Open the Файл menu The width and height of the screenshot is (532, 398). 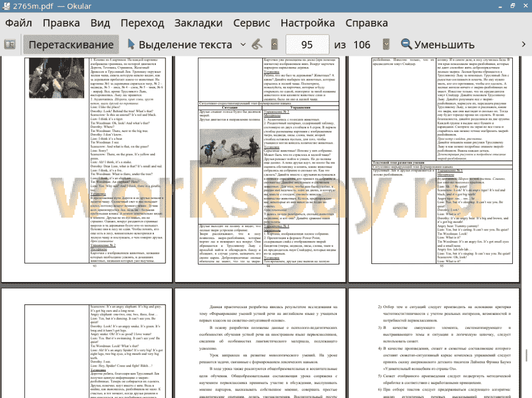click(19, 23)
